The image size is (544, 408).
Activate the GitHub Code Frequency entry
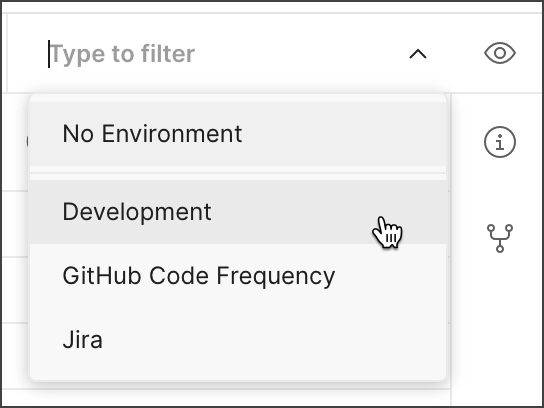tap(238, 276)
